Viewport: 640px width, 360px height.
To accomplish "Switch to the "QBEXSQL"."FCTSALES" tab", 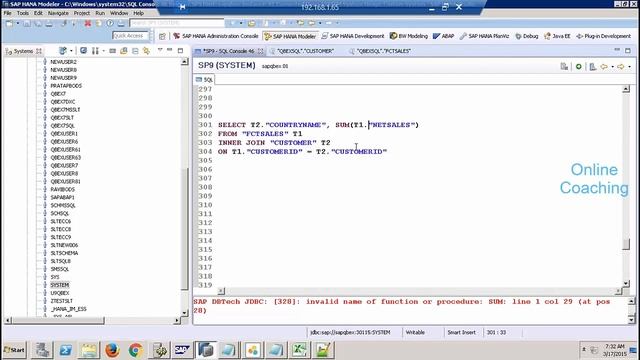I will tap(384, 51).
